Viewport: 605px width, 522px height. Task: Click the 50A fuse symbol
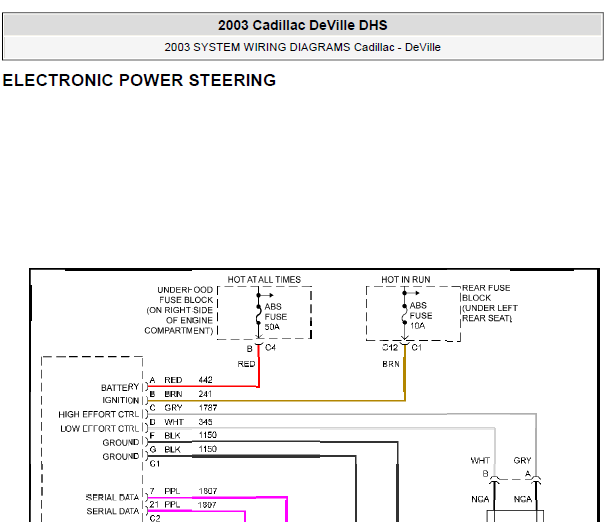pos(259,314)
